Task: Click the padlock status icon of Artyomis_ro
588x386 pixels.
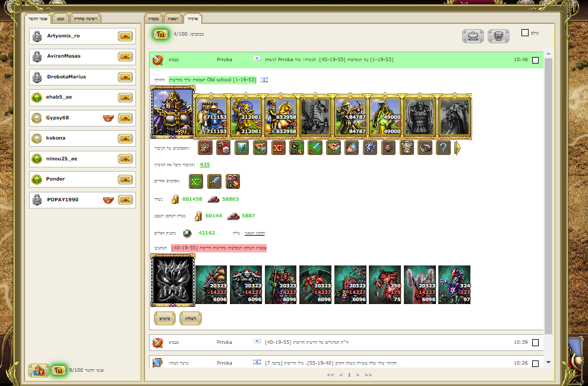Action: click(37, 36)
